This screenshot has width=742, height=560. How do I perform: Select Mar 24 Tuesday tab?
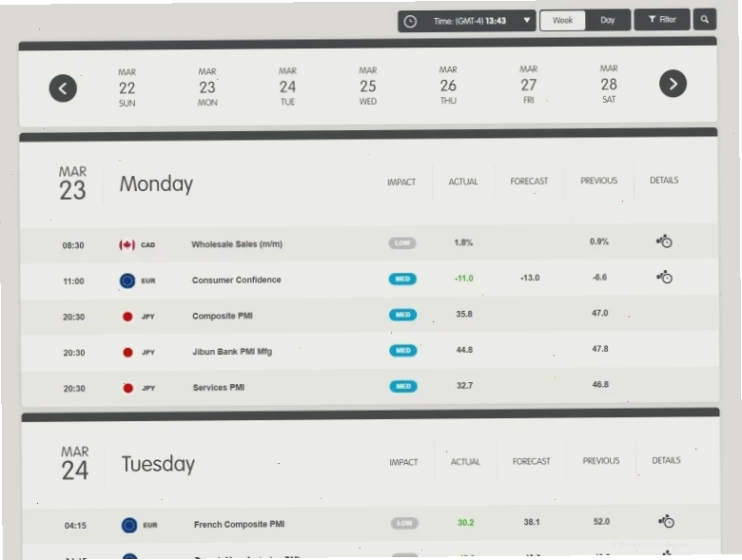287,87
